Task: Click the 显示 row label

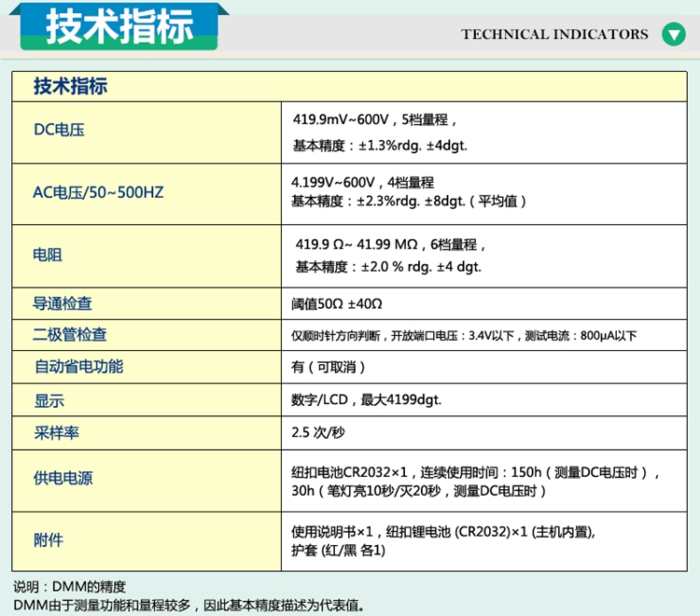Action: 49,400
